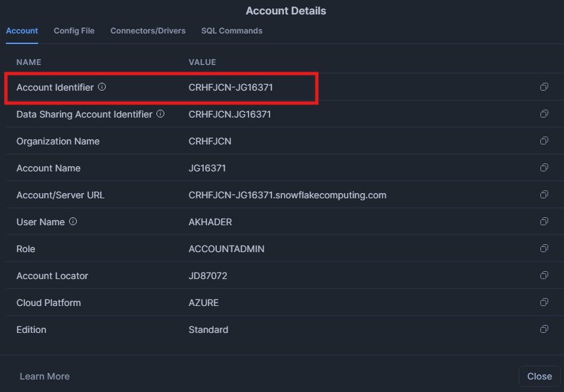Select the Account tab
Viewport: 564px width, 392px height.
point(22,31)
